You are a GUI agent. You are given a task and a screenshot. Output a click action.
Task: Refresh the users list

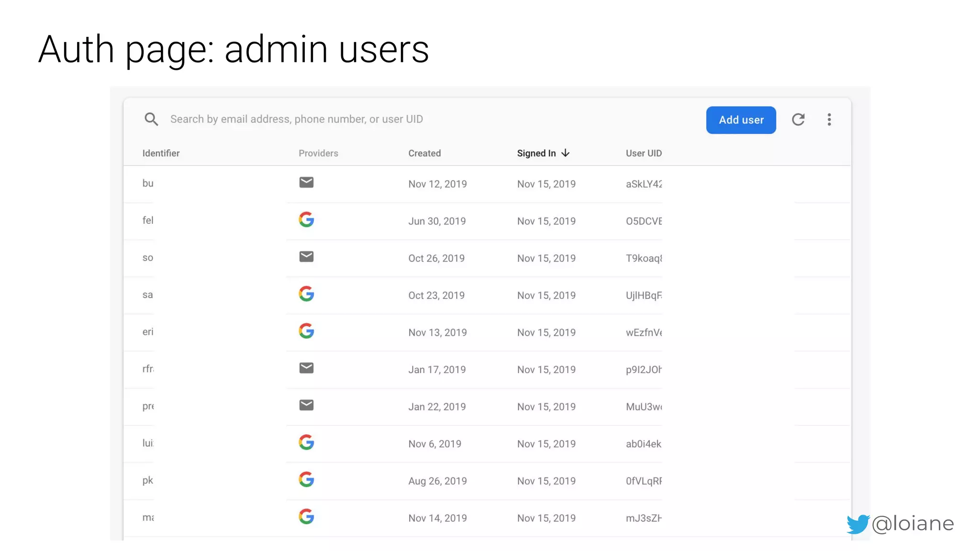pos(798,120)
